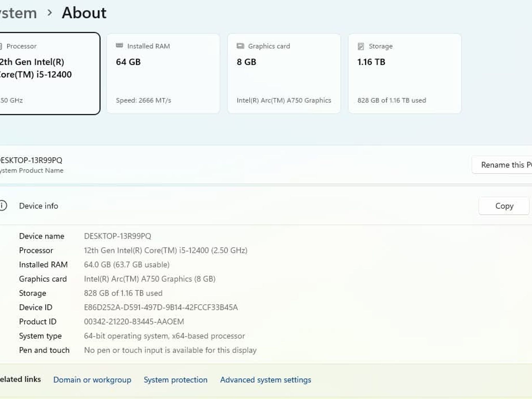The height and width of the screenshot is (399, 532).
Task: Click the Storage drive icon
Action: point(361,46)
